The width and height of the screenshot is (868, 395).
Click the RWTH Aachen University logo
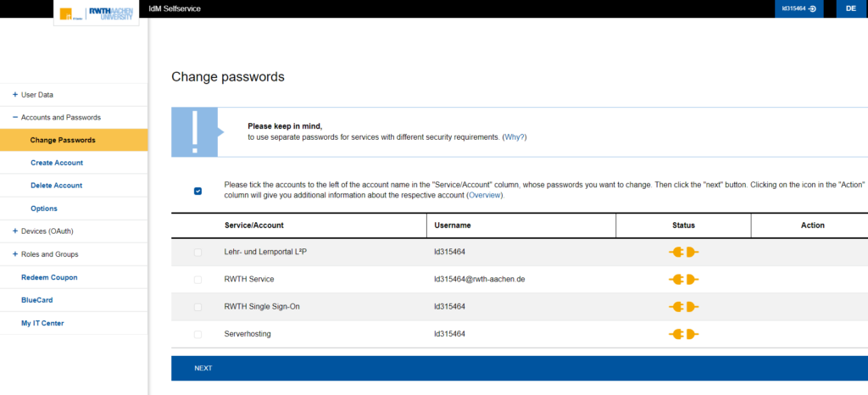pos(111,13)
